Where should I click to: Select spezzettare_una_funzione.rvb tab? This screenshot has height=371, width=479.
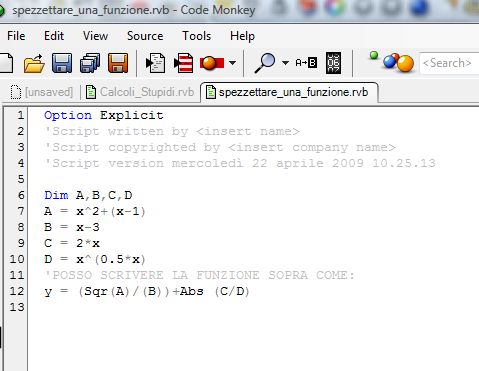pos(289,92)
